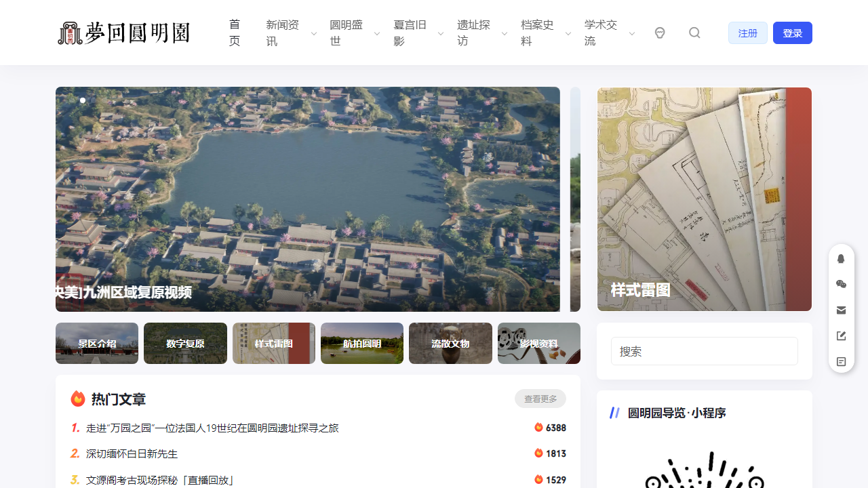Open the 圆明盛世 nav item

pos(347,33)
